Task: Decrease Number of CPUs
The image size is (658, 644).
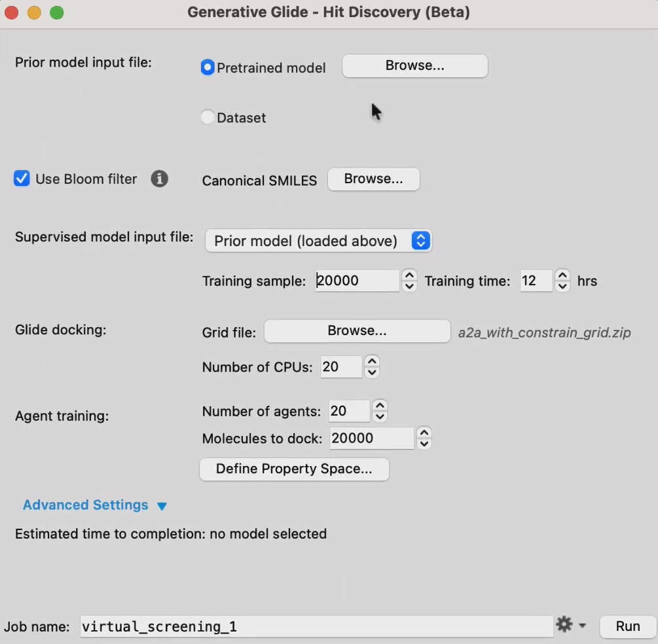Action: tap(372, 372)
